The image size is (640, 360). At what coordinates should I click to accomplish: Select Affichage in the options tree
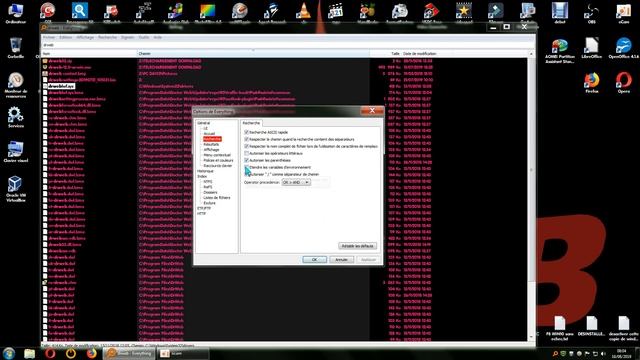click(211, 150)
